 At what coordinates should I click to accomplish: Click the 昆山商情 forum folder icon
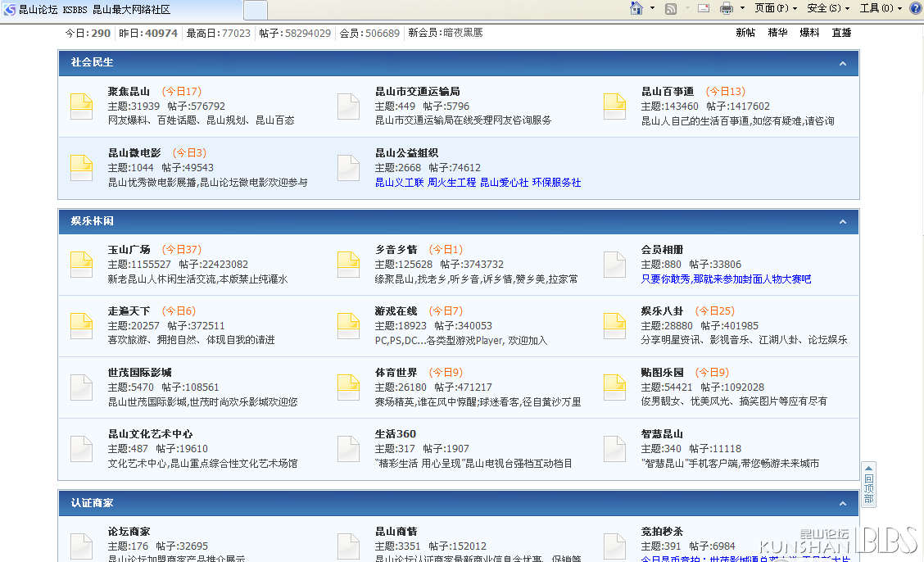tap(348, 546)
